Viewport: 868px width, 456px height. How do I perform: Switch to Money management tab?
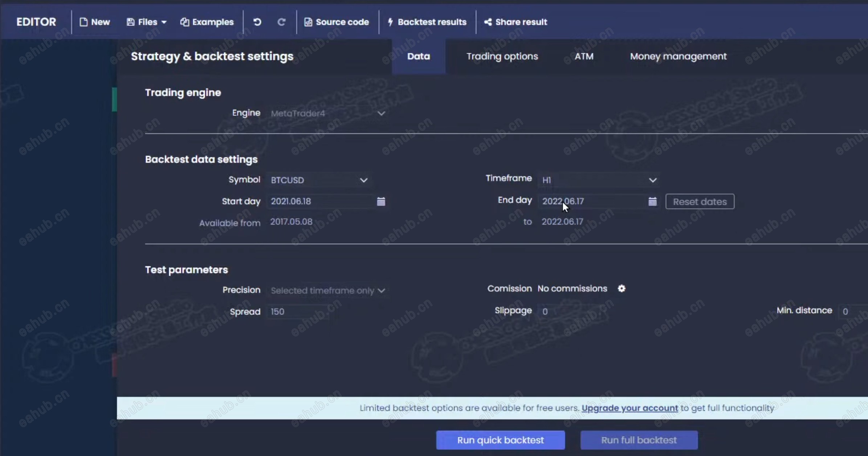point(678,57)
